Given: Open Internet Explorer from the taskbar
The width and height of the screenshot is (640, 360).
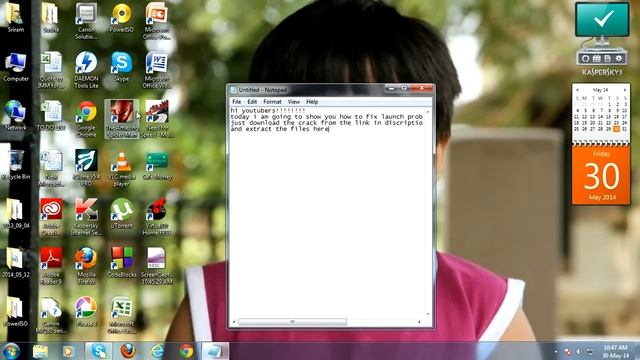Looking at the screenshot, I should (x=157, y=351).
